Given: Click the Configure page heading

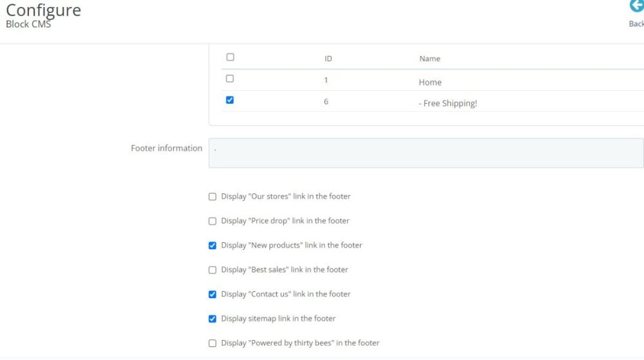Looking at the screenshot, I should point(43,10).
